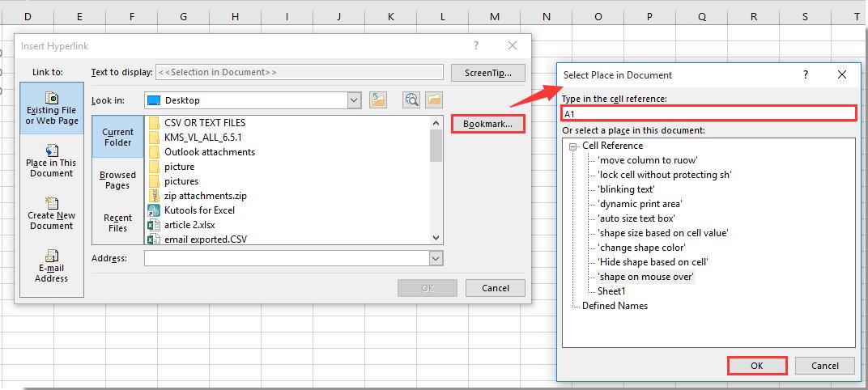Click the ScreenTip button
The image size is (868, 390).
pyautogui.click(x=487, y=73)
